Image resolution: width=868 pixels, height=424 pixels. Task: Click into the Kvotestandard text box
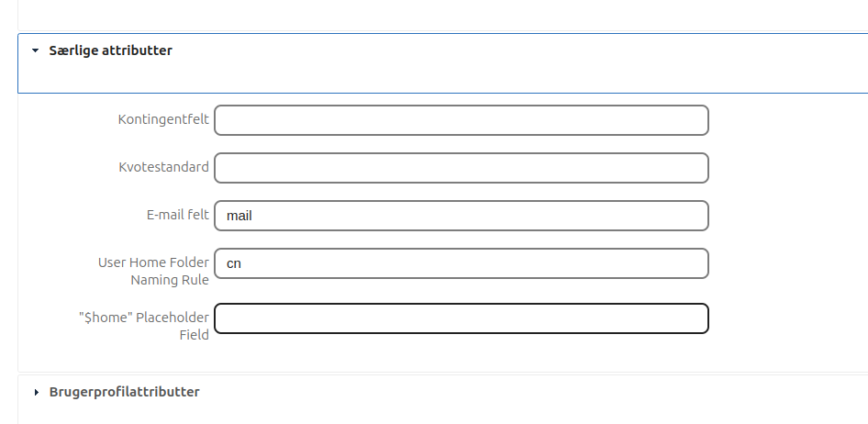click(461, 168)
